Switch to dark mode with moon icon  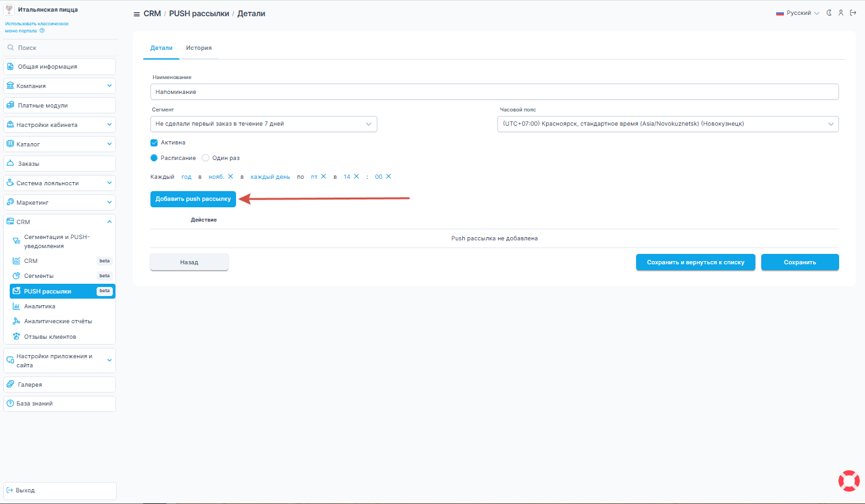[829, 13]
